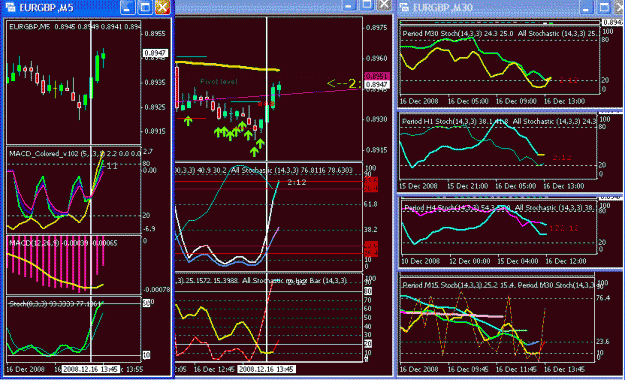Click the chart icon in the EURGBP,M5 title bar
625x380 pixels.
[x=10, y=7]
